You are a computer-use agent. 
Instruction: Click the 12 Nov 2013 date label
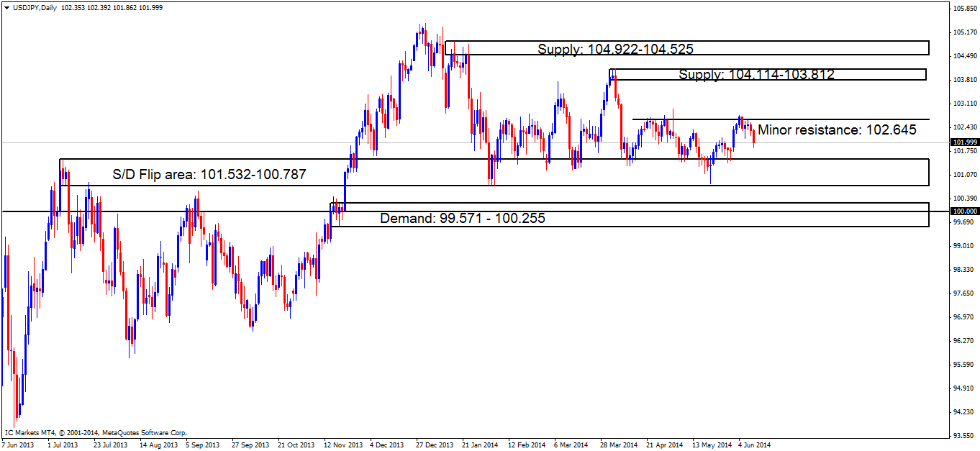[x=342, y=445]
